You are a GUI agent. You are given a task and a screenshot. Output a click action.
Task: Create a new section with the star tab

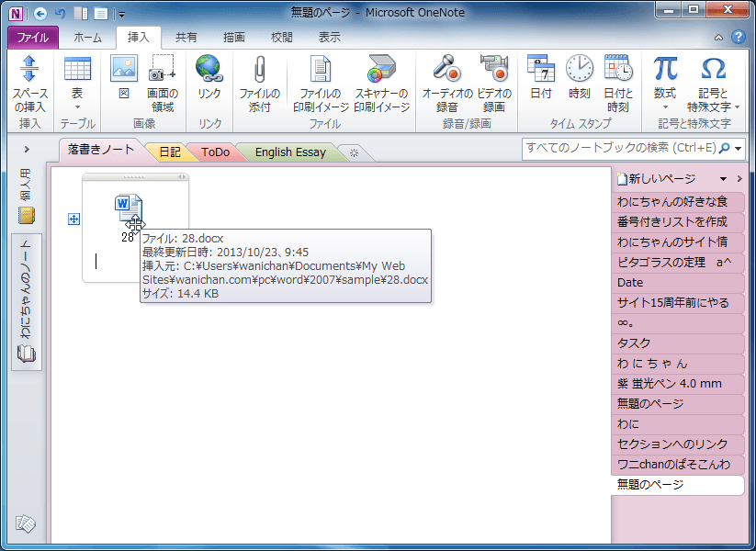tap(355, 152)
